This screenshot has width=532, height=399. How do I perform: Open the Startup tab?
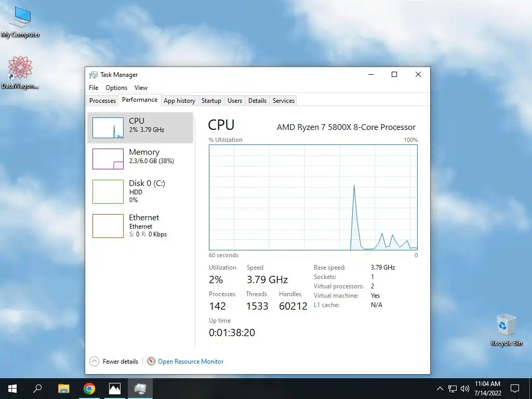211,101
